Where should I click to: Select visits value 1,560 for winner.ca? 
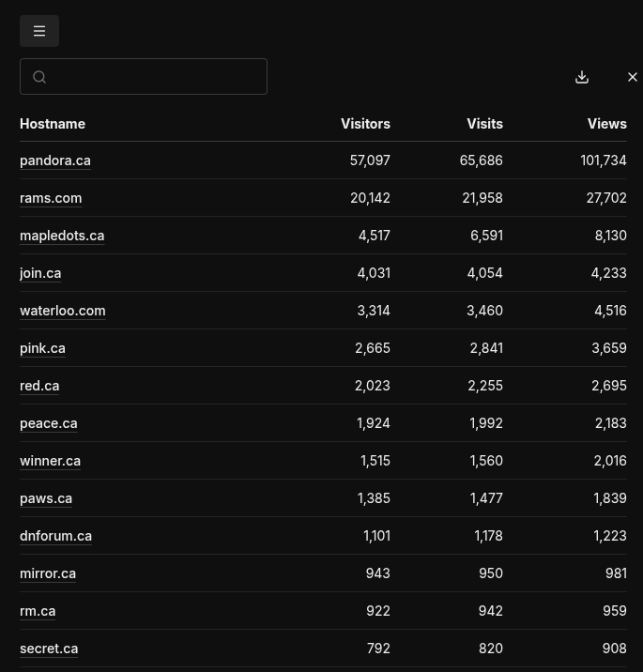click(x=486, y=461)
